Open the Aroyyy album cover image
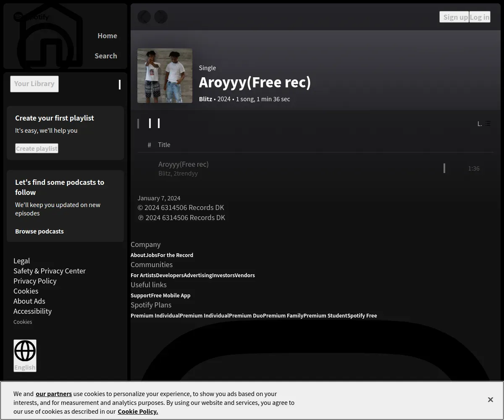Viewport: 504px width, 420px height. pyautogui.click(x=165, y=76)
